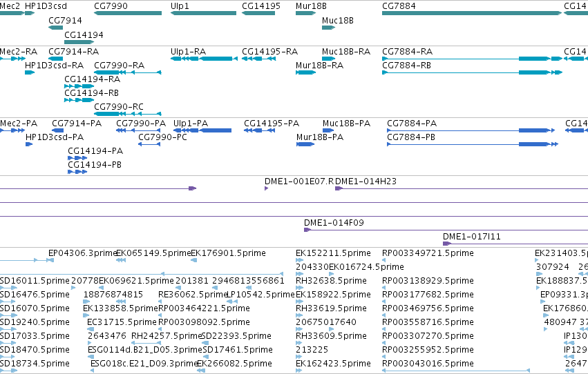The height and width of the screenshot is (374, 588).
Task: Click the CG7884-PA protein label
Action: coord(412,123)
